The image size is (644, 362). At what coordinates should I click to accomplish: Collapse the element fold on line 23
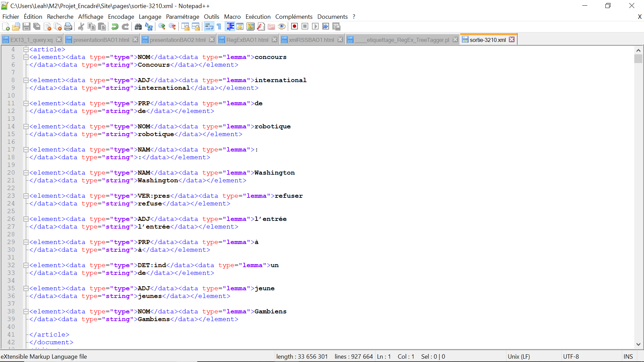pyautogui.click(x=25, y=196)
